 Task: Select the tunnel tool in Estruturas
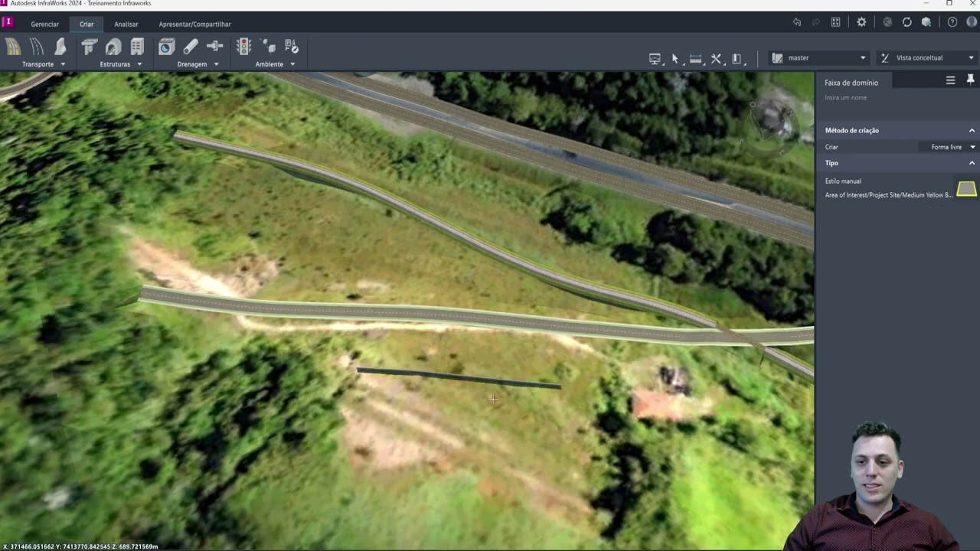[113, 47]
